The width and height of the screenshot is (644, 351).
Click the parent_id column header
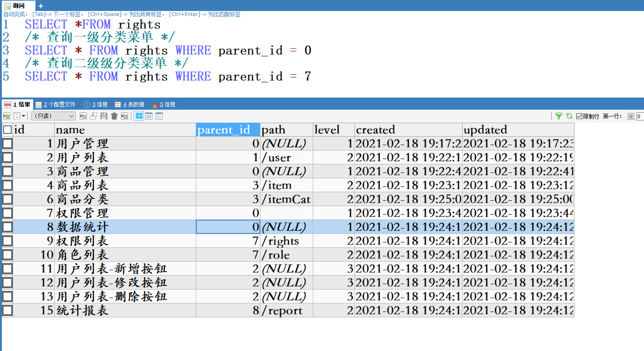click(x=227, y=130)
